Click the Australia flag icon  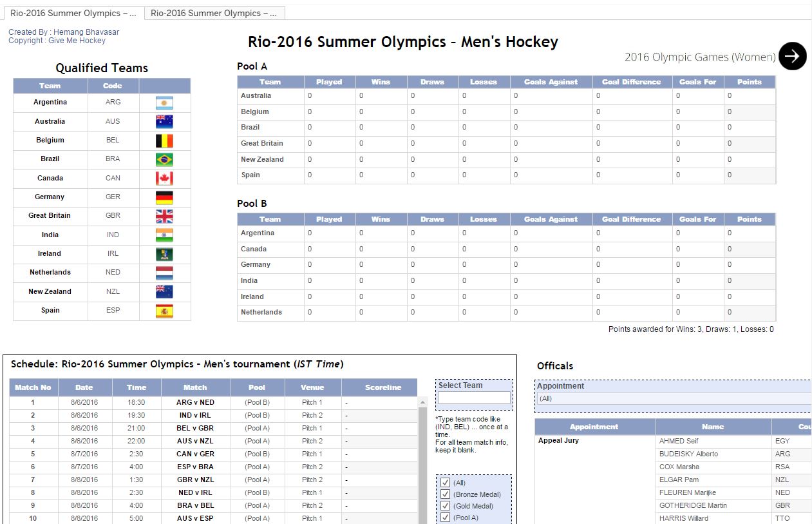pos(164,122)
